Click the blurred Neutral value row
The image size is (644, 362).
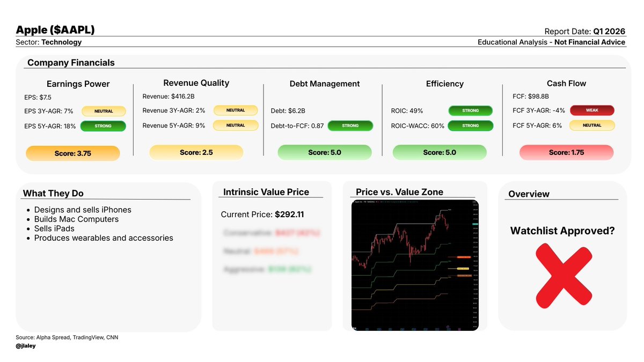(262, 251)
